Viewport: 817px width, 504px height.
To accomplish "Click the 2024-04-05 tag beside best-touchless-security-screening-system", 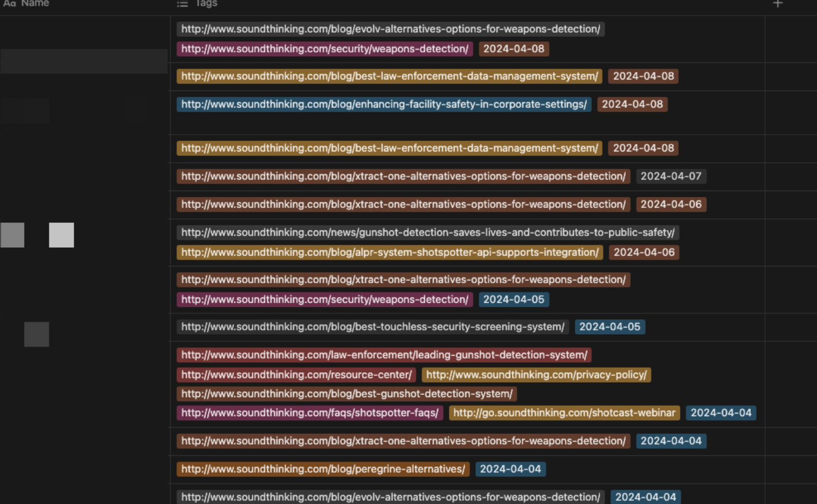I will [x=610, y=327].
